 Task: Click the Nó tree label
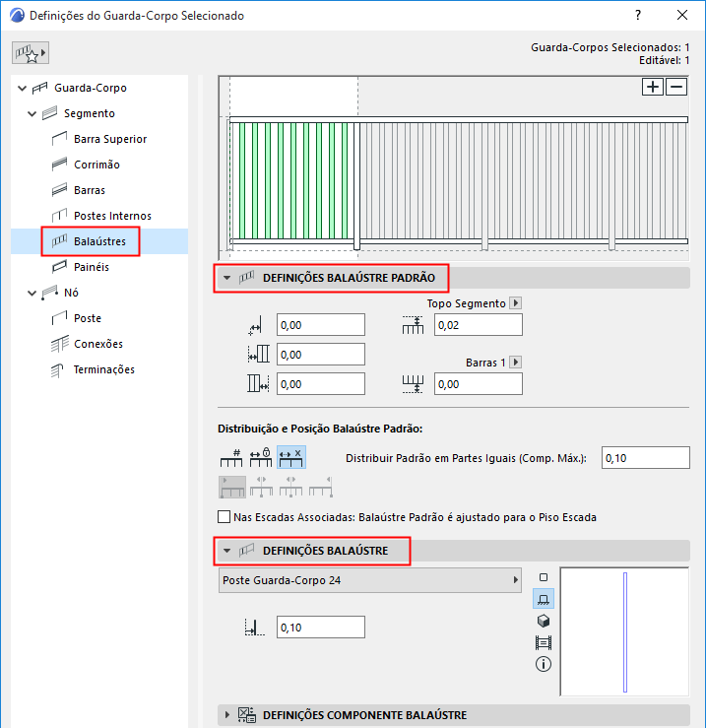click(71, 293)
